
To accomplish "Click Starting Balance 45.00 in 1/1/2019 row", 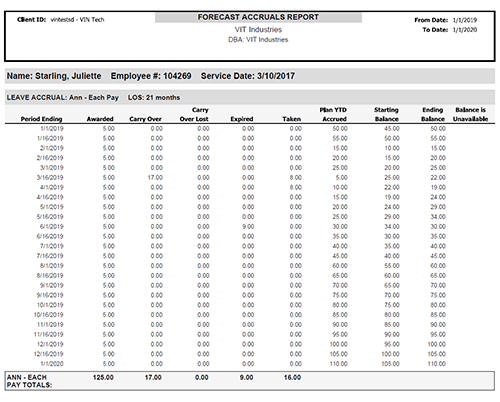I will click(x=392, y=129).
